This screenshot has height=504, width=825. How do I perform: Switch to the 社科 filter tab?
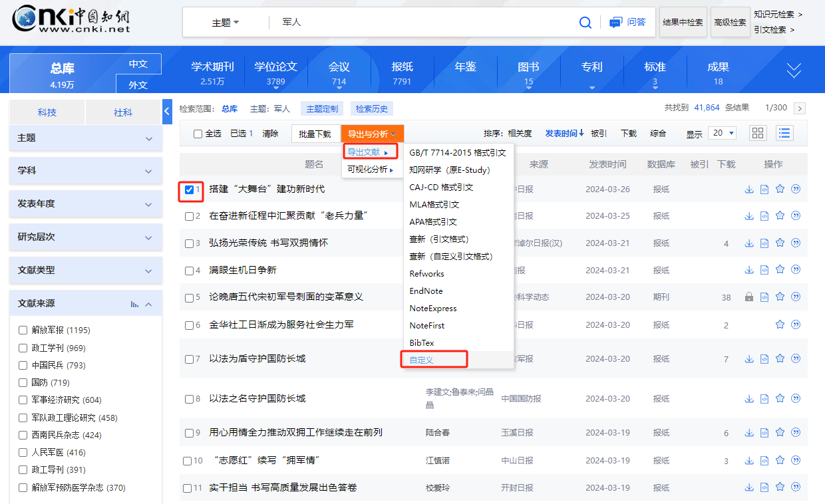click(x=123, y=112)
